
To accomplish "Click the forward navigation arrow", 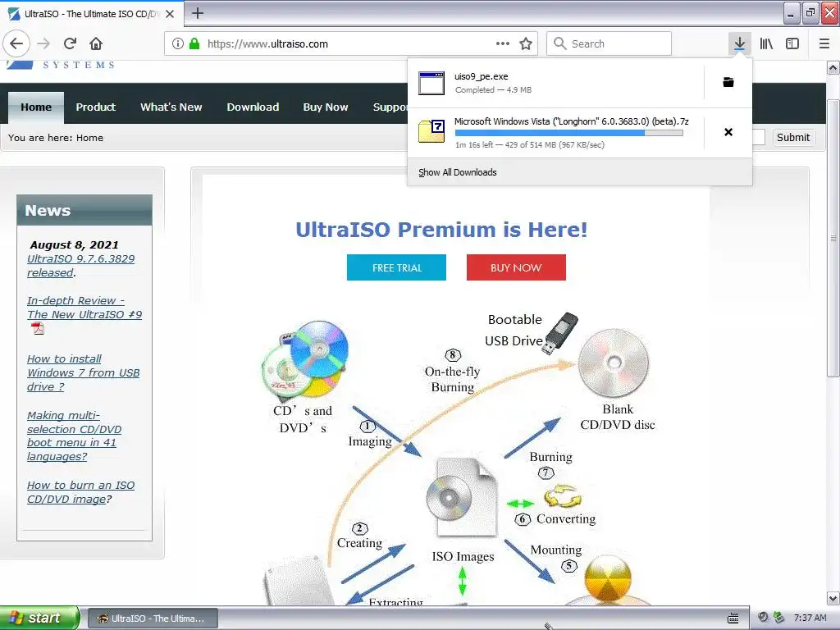I will point(44,43).
